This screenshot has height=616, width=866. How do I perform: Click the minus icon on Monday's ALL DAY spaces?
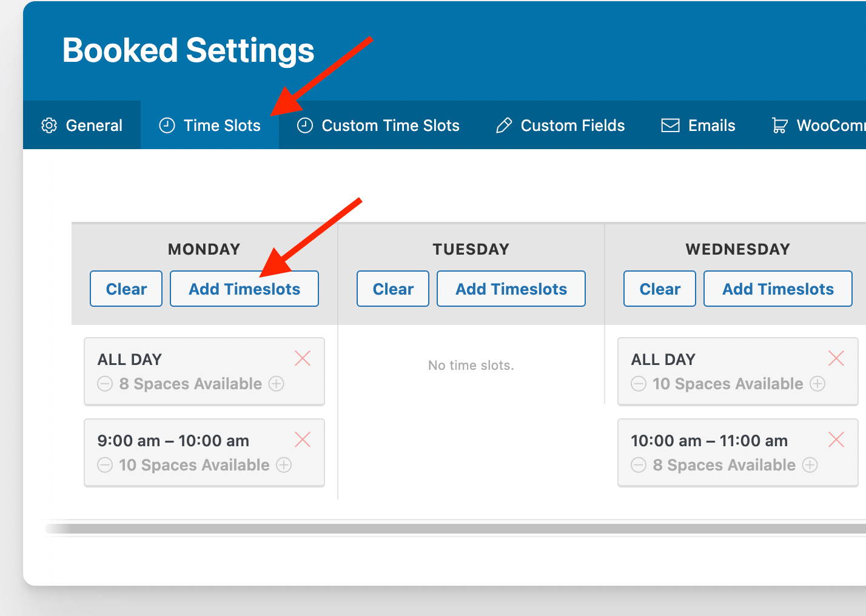104,384
